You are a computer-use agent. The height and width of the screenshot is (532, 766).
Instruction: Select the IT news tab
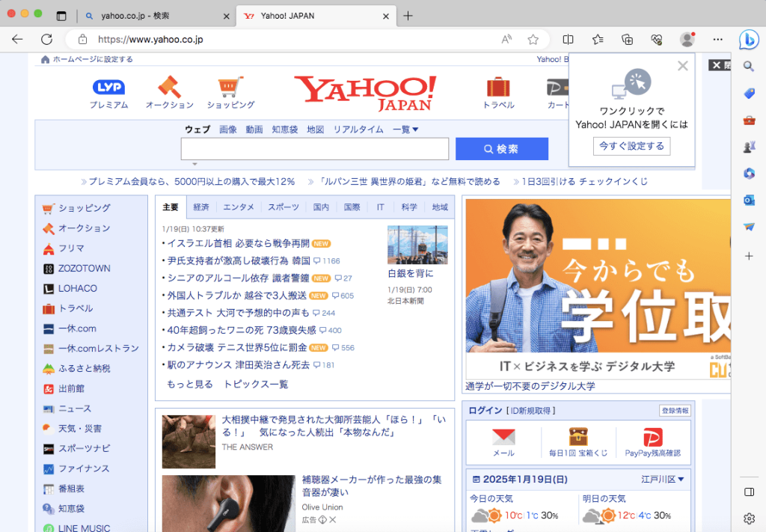point(380,207)
